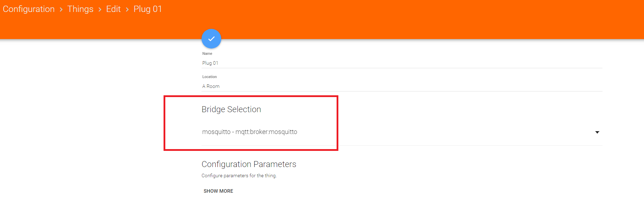Expand parameters with SHOW MORE
This screenshot has width=644, height=211.
[218, 191]
